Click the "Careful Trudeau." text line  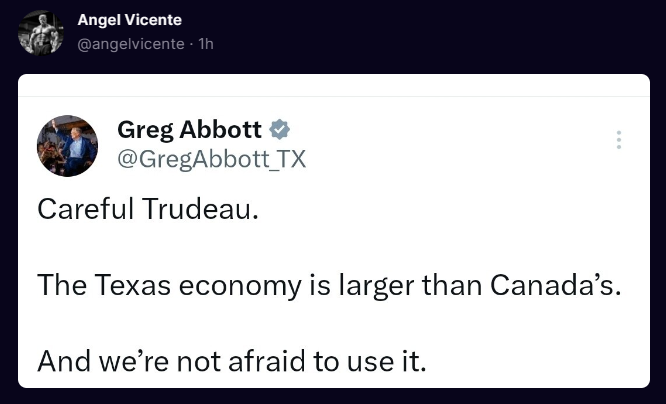(148, 211)
